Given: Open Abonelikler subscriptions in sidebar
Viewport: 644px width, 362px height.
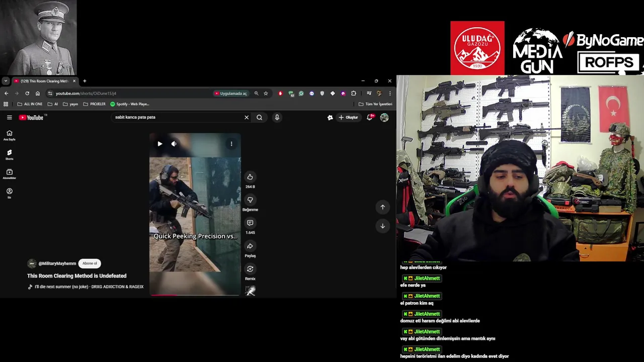Looking at the screenshot, I should point(9,174).
